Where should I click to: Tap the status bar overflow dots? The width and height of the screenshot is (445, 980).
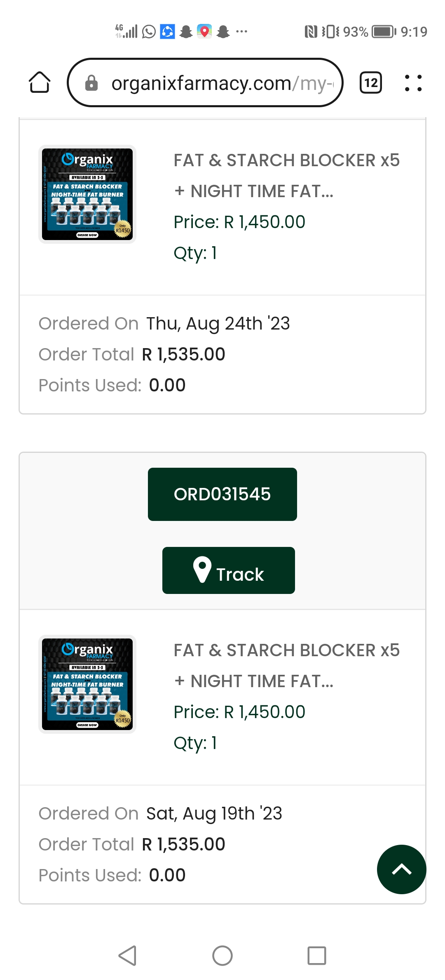point(241,31)
